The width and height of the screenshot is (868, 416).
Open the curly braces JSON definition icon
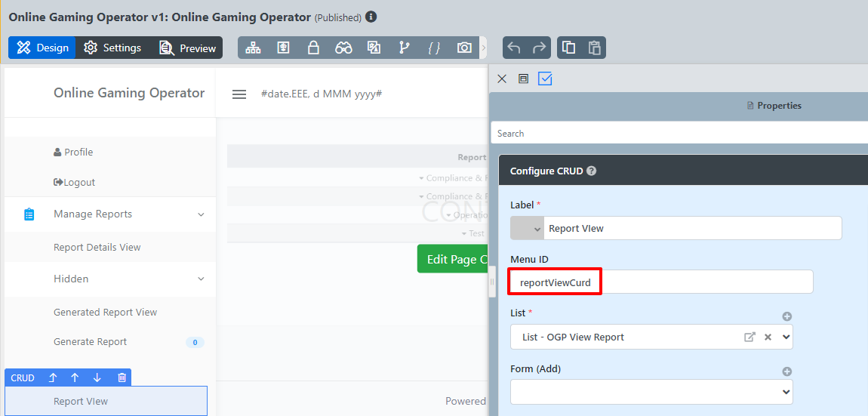coord(434,48)
